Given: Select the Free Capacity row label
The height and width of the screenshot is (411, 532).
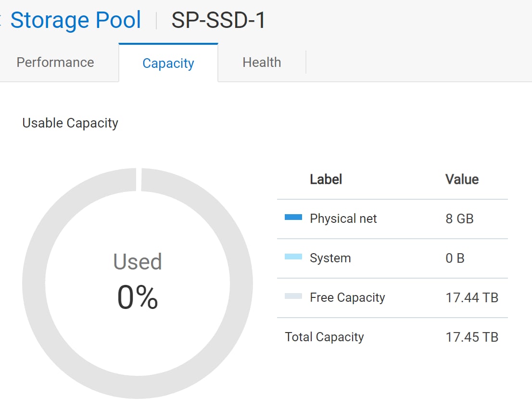Looking at the screenshot, I should coord(347,297).
